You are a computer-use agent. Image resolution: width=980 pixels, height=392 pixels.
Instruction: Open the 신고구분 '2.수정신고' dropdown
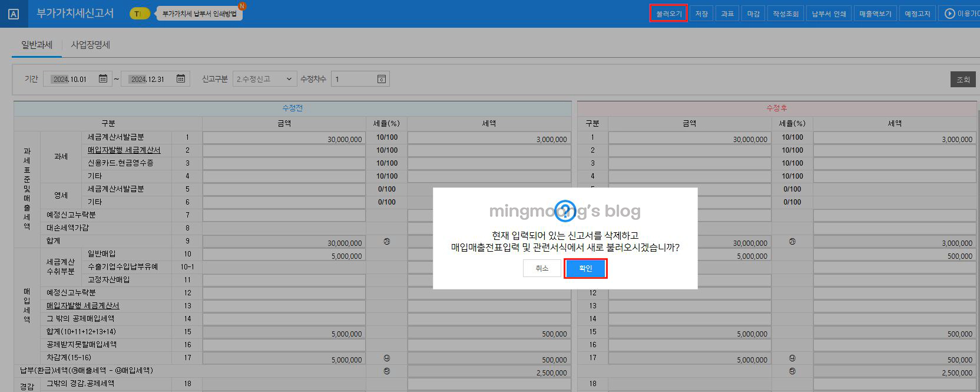point(264,79)
